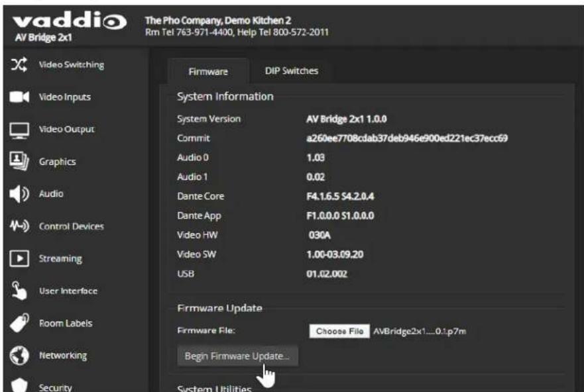Click the User Interface touch-hand icon

point(19,291)
